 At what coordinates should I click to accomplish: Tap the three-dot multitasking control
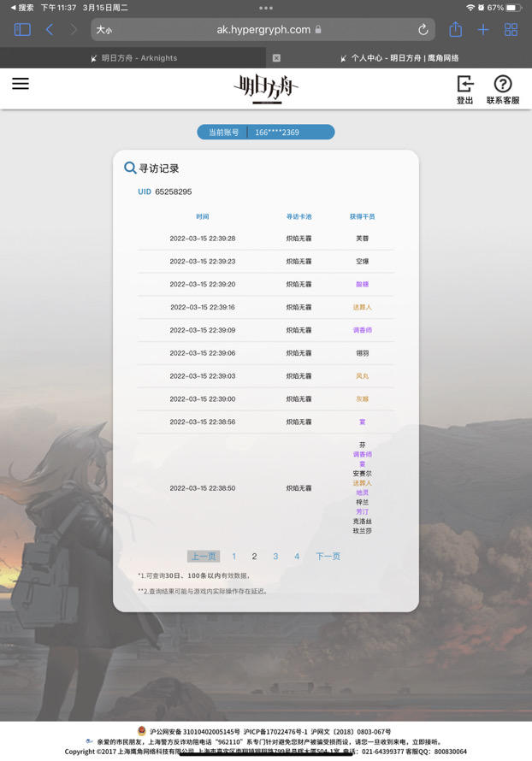coord(266,8)
